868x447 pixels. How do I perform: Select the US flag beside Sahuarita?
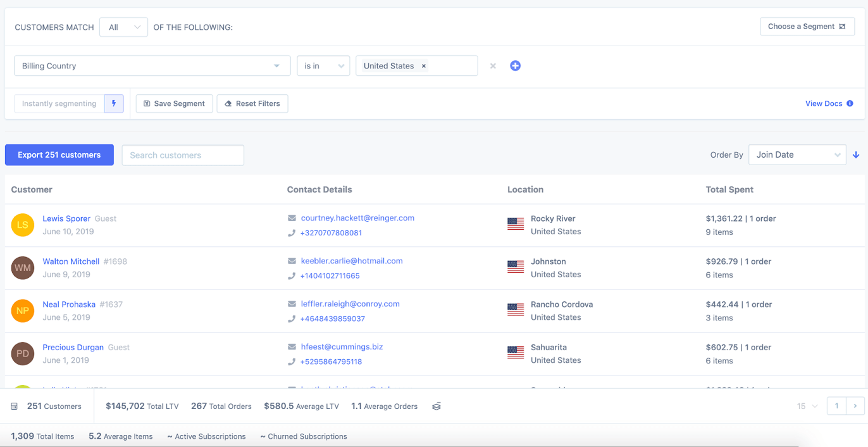point(515,353)
